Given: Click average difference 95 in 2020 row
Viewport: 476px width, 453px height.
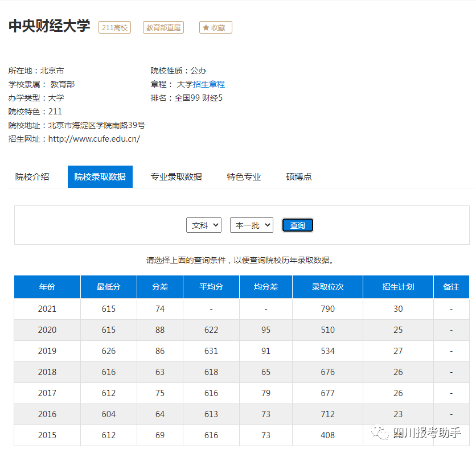Looking at the screenshot, I should (266, 330).
